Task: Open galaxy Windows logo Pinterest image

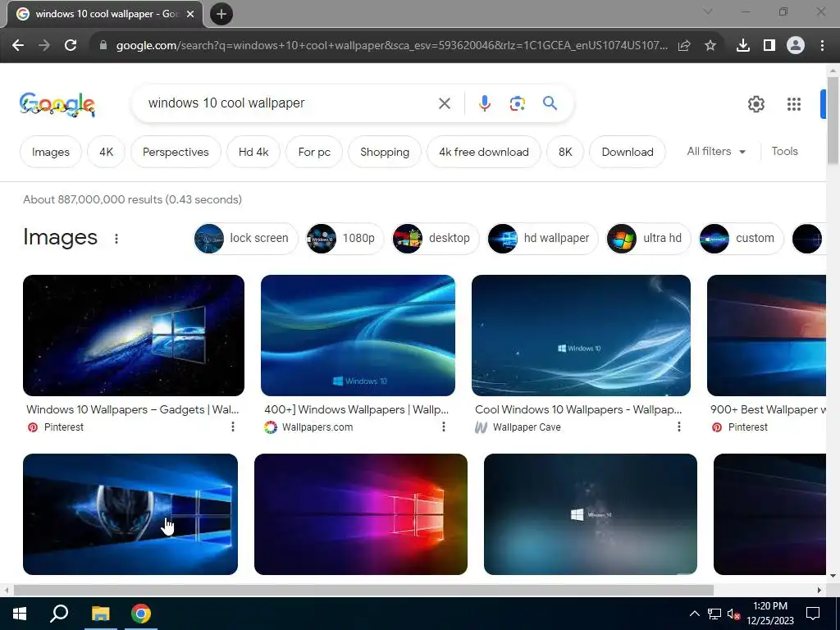Action: pyautogui.click(x=134, y=336)
